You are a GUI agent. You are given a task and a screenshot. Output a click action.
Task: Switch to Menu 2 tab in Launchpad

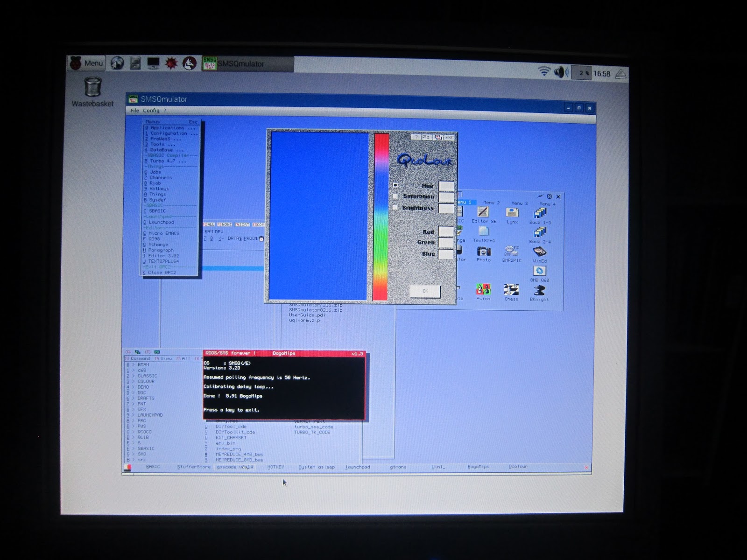click(492, 203)
